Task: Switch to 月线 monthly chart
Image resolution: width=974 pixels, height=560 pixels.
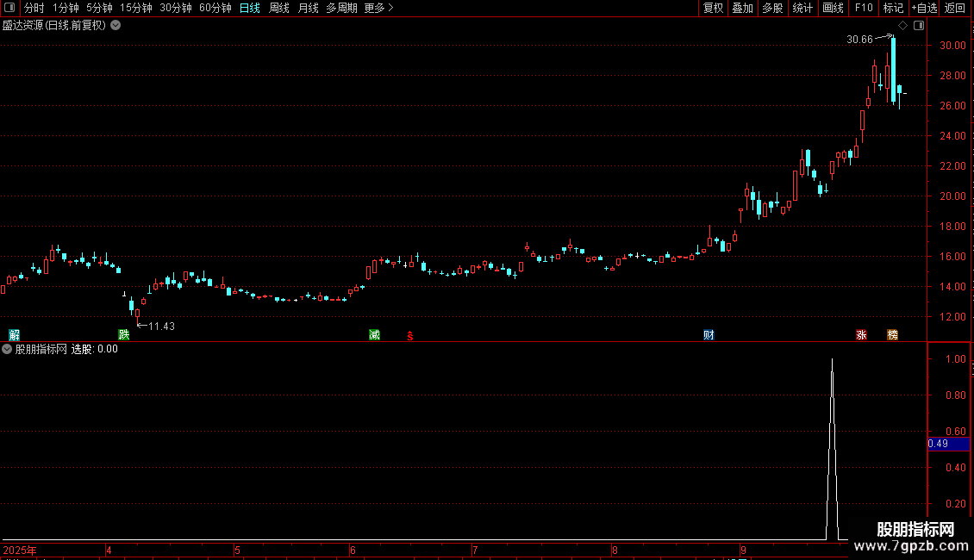Action: pos(308,8)
